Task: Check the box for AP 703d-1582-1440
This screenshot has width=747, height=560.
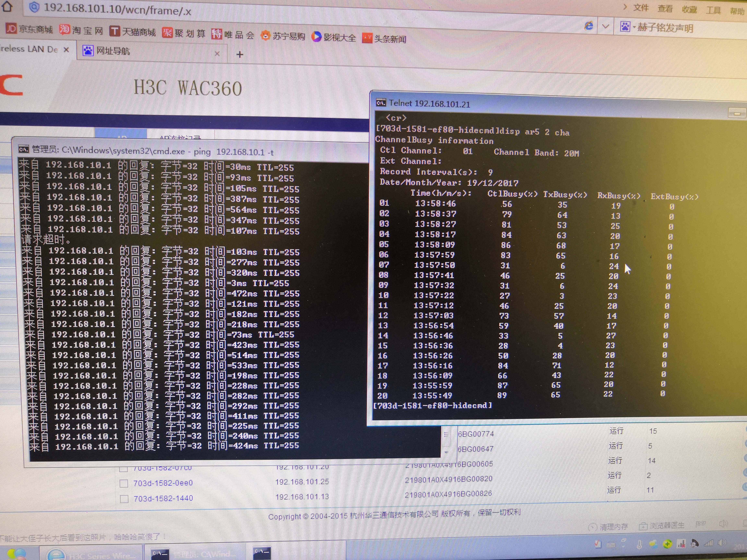Action: click(124, 499)
